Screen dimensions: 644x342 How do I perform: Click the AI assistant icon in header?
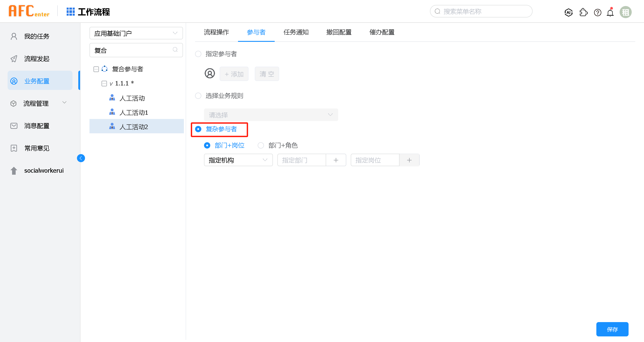568,12
